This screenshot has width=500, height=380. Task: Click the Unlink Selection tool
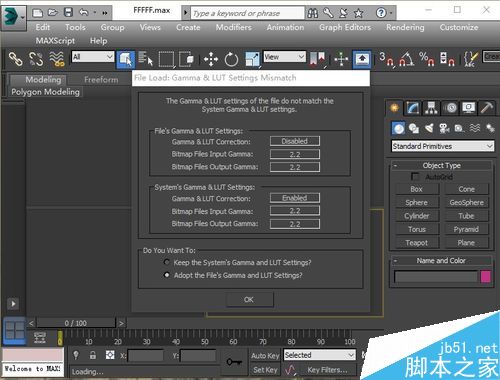[36, 59]
